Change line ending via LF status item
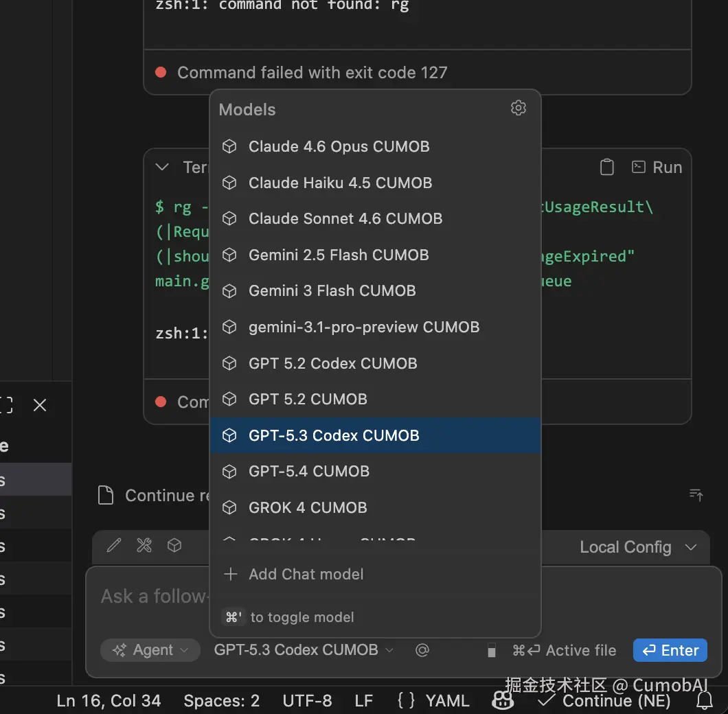Image resolution: width=728 pixels, height=714 pixels. click(x=364, y=701)
